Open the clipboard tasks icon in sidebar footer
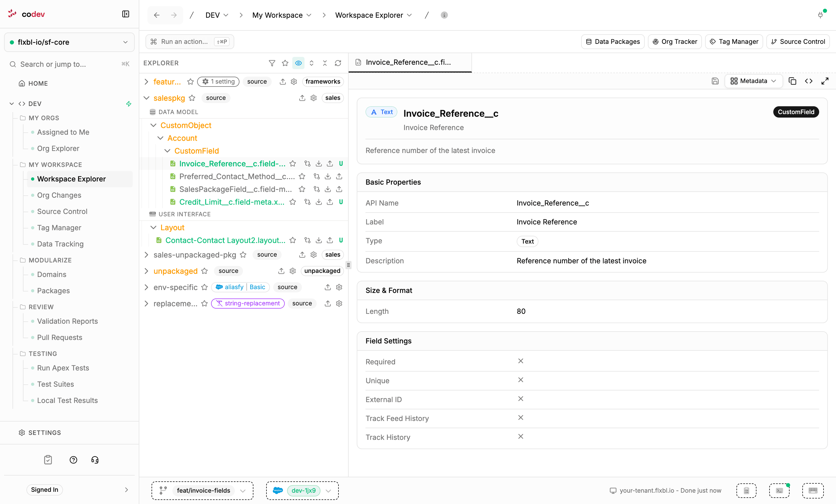Image resolution: width=836 pixels, height=504 pixels. pyautogui.click(x=48, y=460)
